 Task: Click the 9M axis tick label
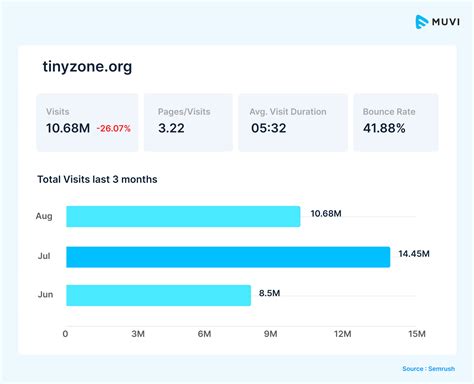[x=270, y=334]
